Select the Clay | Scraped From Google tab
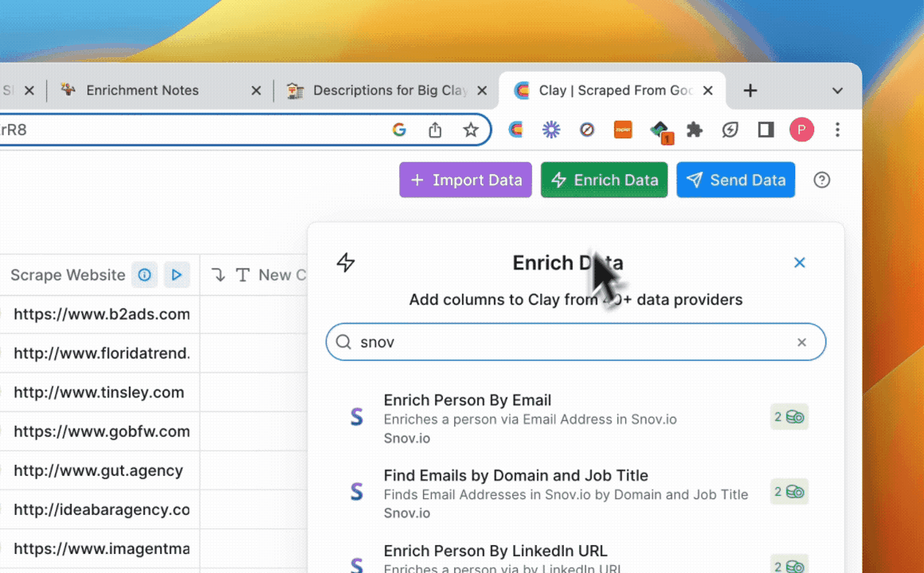Screen dimensions: 924x573 click(613, 90)
